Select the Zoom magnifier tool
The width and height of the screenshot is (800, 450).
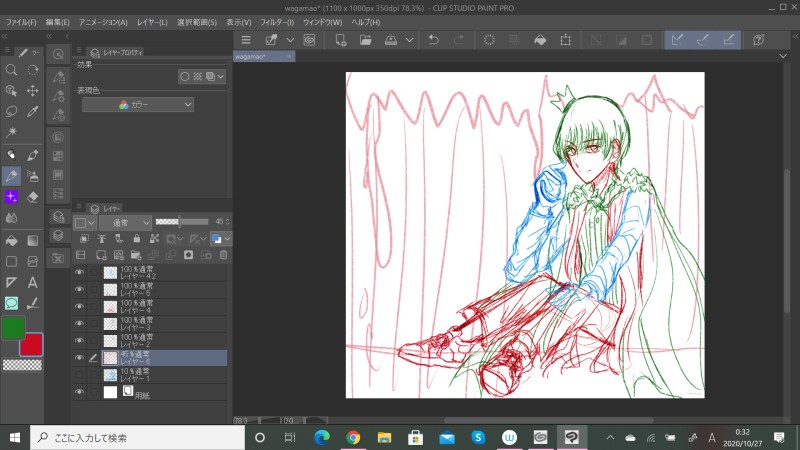coord(11,70)
